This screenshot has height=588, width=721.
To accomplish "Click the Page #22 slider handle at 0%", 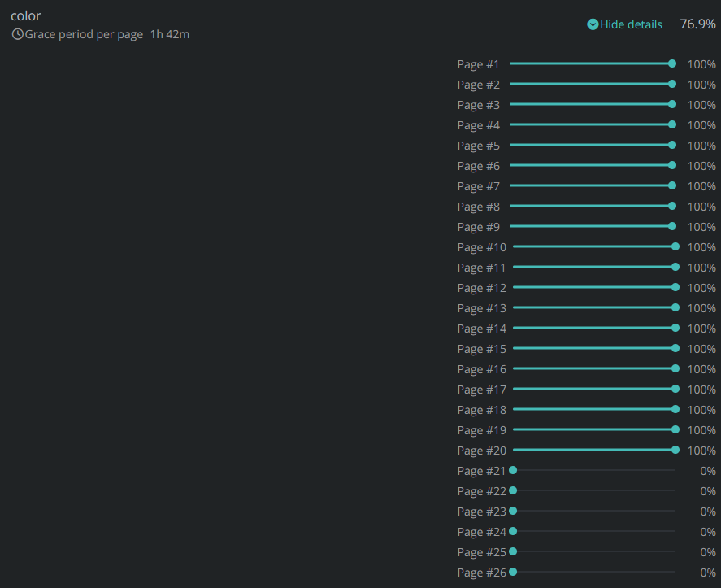I will (513, 490).
